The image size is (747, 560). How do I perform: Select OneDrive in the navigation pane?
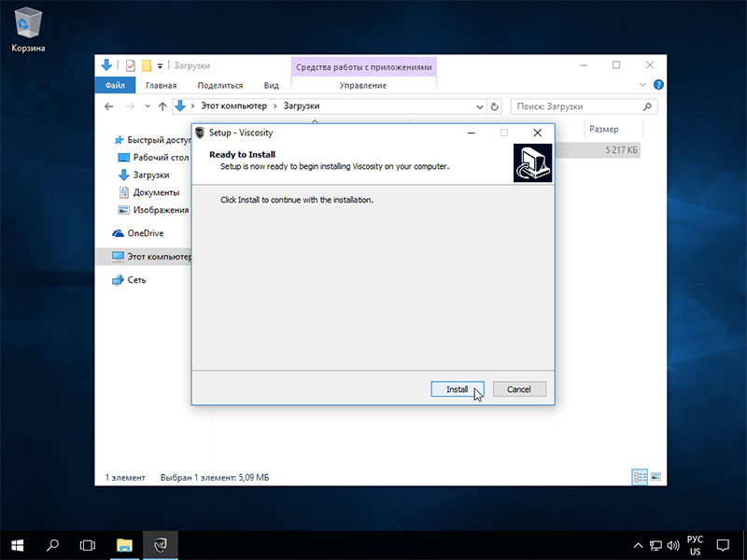138,233
